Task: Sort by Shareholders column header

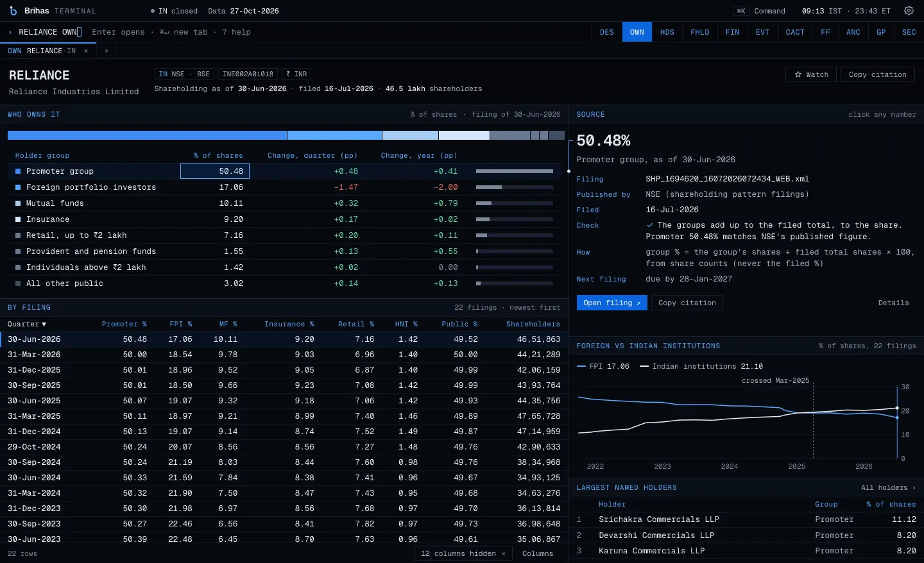Action: pos(533,324)
